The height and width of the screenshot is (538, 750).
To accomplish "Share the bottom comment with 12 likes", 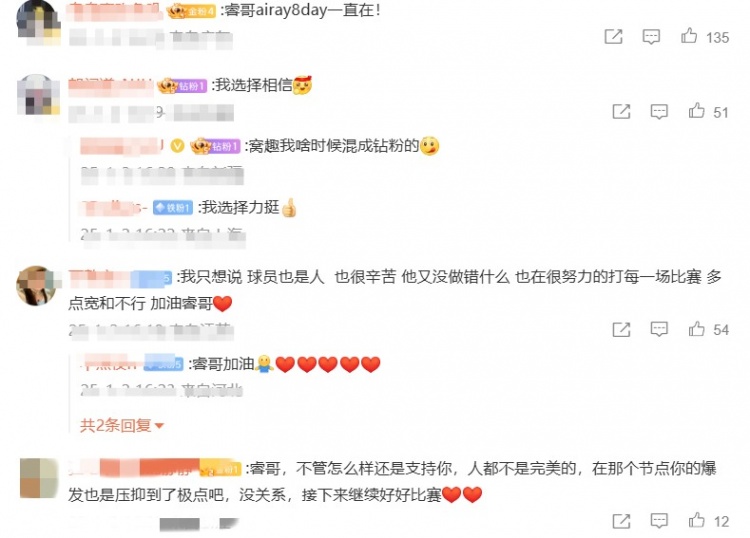I will (621, 521).
